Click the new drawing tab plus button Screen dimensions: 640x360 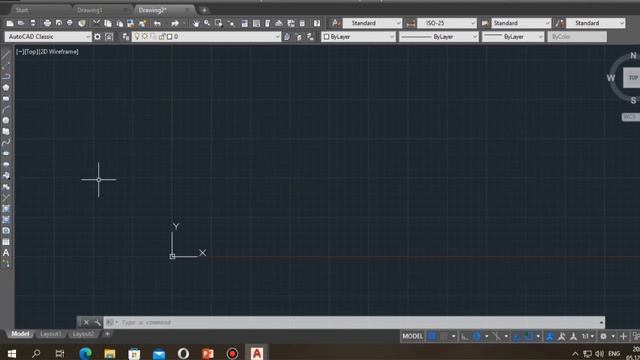(x=204, y=10)
